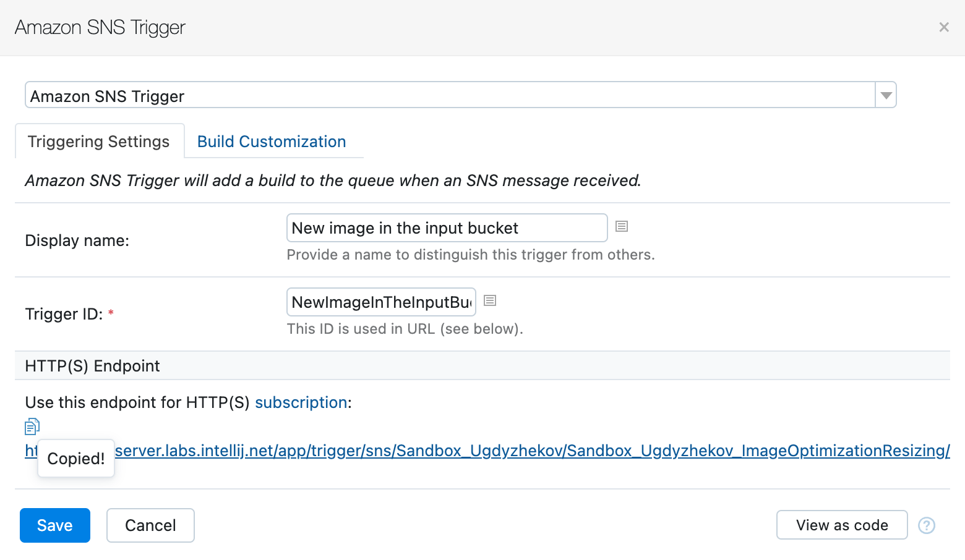Click the copy endpoint URL icon

click(32, 426)
